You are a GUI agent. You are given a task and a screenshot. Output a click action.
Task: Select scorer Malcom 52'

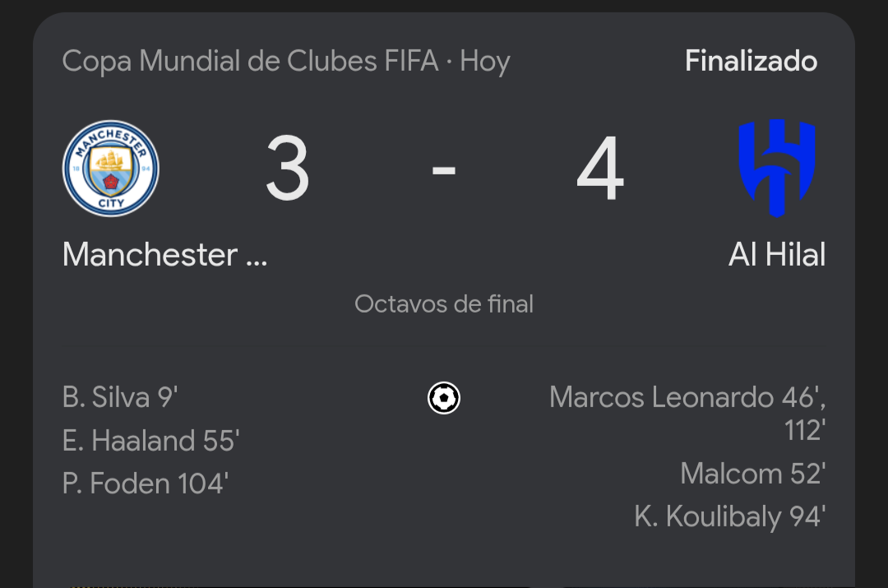tap(753, 474)
